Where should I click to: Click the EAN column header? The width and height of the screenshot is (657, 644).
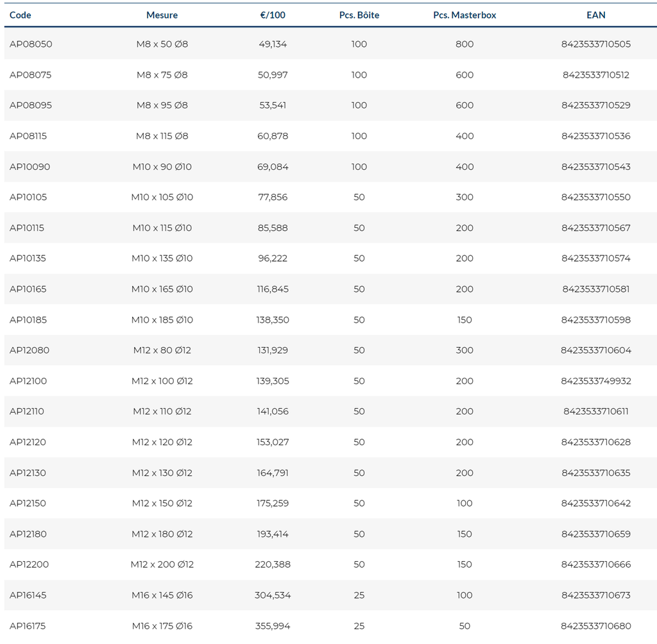[x=596, y=15]
